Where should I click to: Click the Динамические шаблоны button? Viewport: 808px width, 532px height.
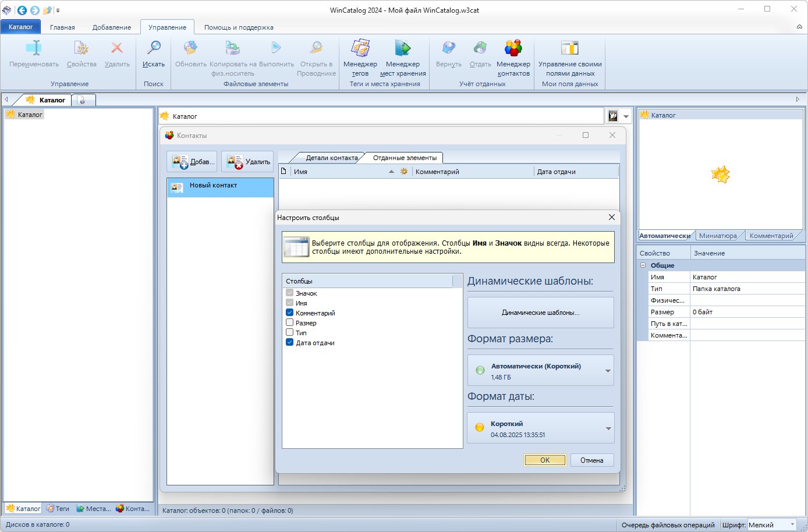pos(541,313)
